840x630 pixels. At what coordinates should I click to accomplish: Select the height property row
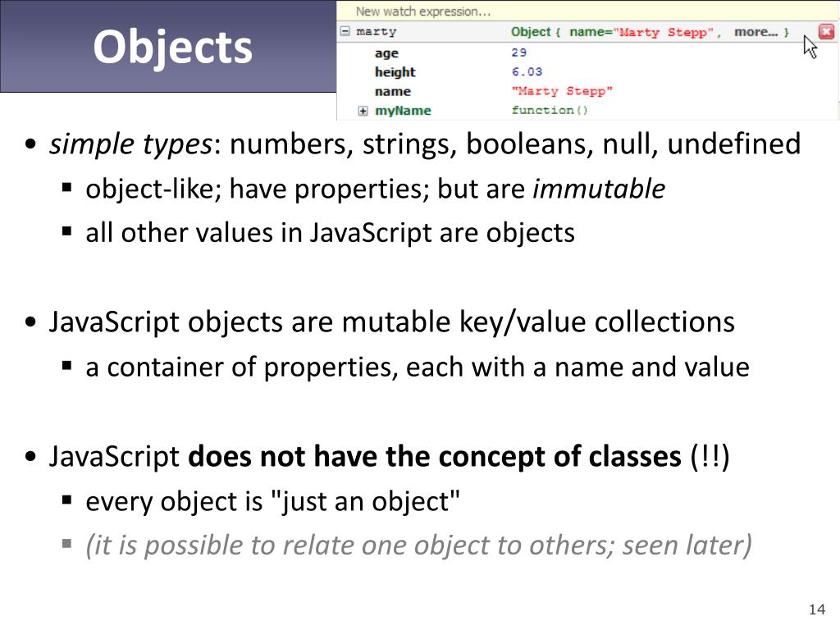click(x=587, y=72)
